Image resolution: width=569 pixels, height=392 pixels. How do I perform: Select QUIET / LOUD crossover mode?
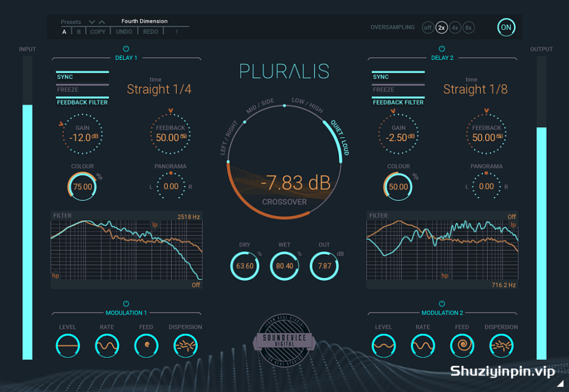340,138
